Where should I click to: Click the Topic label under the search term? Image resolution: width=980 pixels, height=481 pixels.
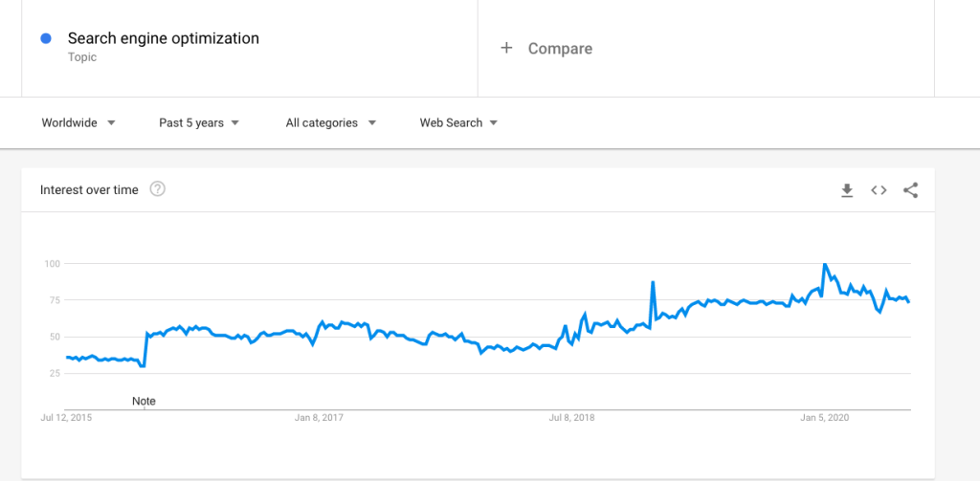82,57
